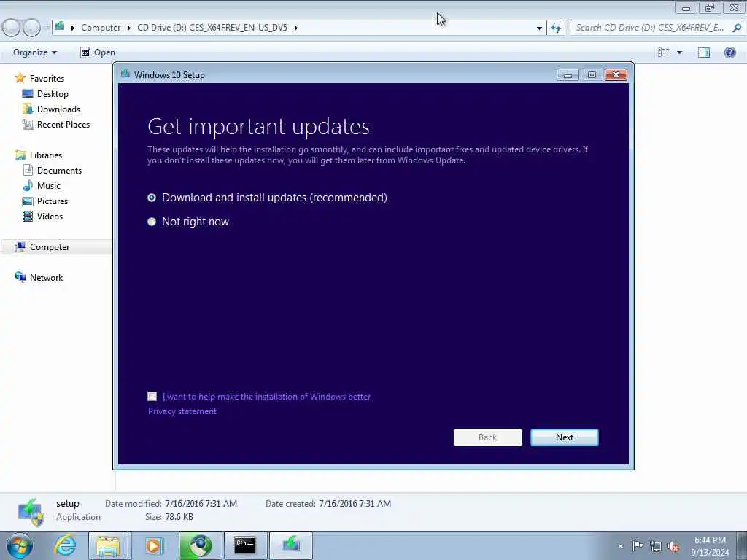Open the Windows Start menu

pyautogui.click(x=20, y=545)
